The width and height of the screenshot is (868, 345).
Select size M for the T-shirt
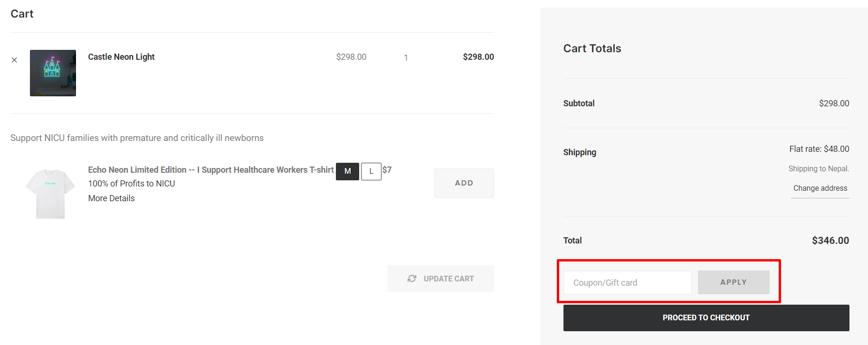[347, 171]
